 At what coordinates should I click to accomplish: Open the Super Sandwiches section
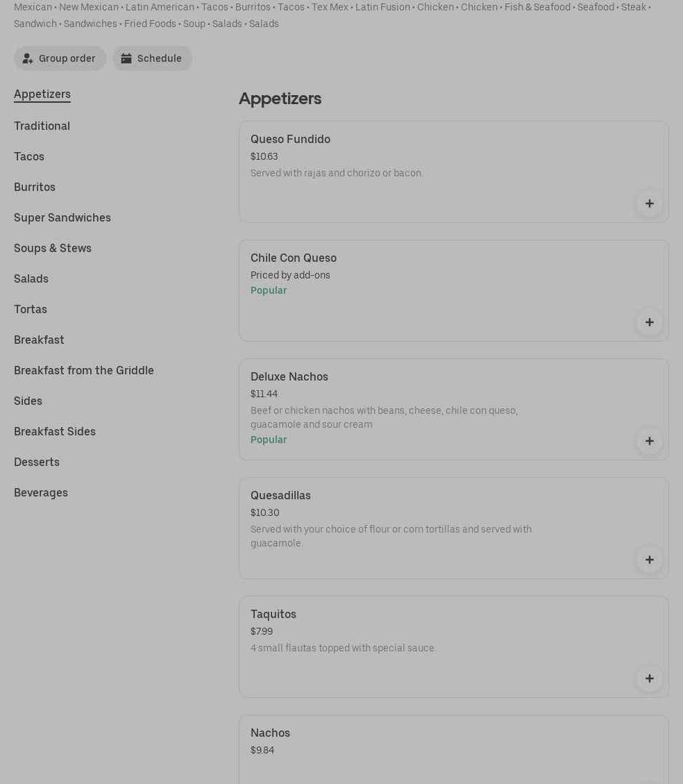click(x=62, y=218)
